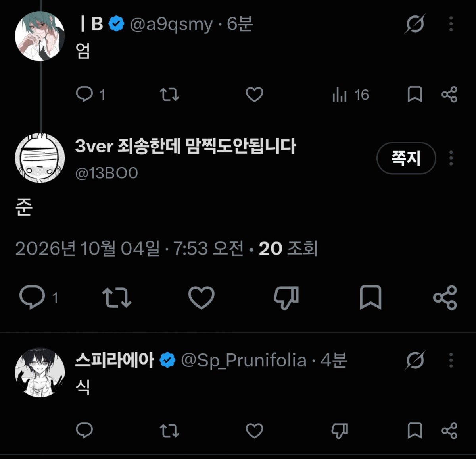The image size is (476, 459).
Task: Retweet the @a9qsmy tweet
Action: point(169,94)
